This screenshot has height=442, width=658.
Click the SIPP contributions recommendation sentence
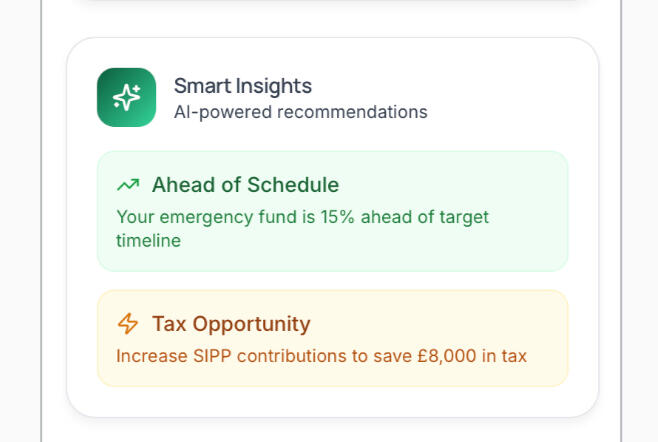(x=321, y=355)
